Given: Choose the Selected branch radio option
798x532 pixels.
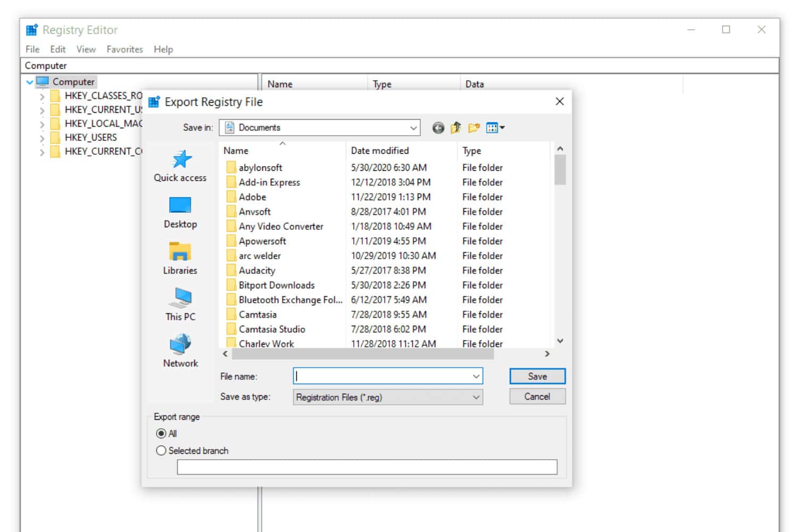Looking at the screenshot, I should (x=161, y=451).
